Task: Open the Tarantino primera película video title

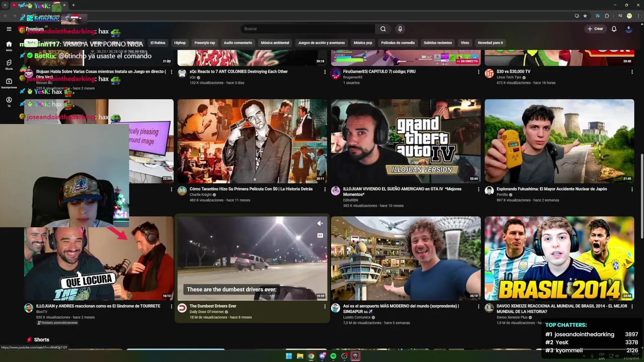Action: click(x=251, y=189)
